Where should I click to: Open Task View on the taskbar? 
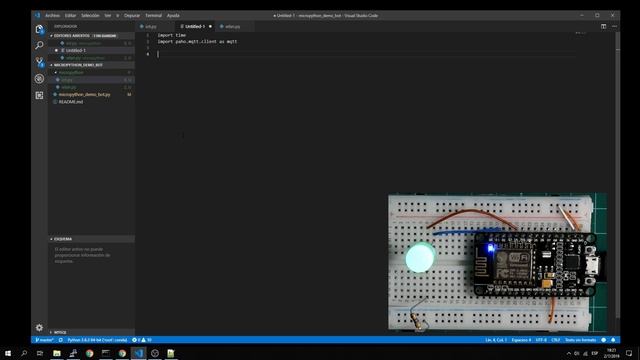click(x=40, y=353)
